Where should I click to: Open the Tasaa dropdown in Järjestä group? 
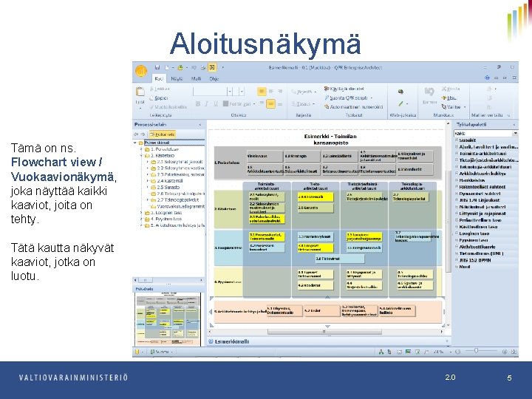tap(303, 104)
